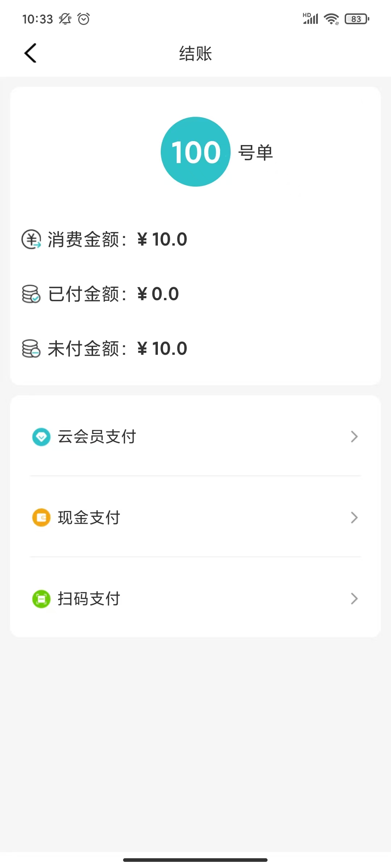Tap the 结账 page title
This screenshot has height=868, width=391.
point(195,54)
